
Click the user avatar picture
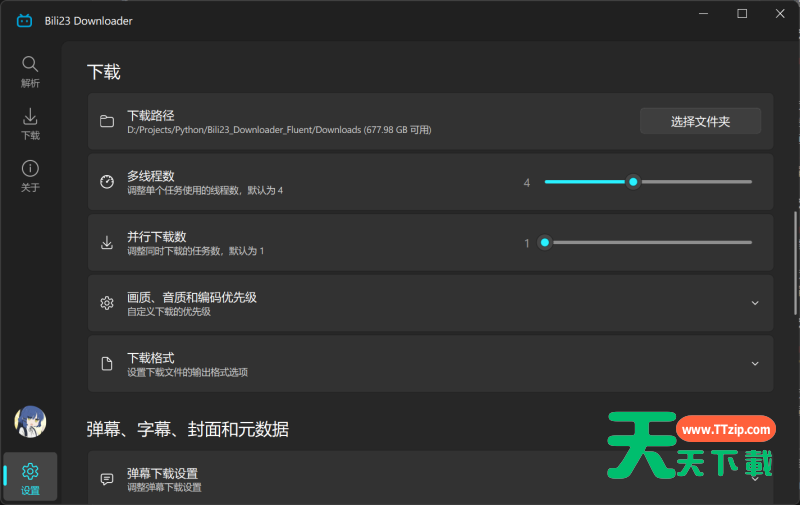[30, 422]
